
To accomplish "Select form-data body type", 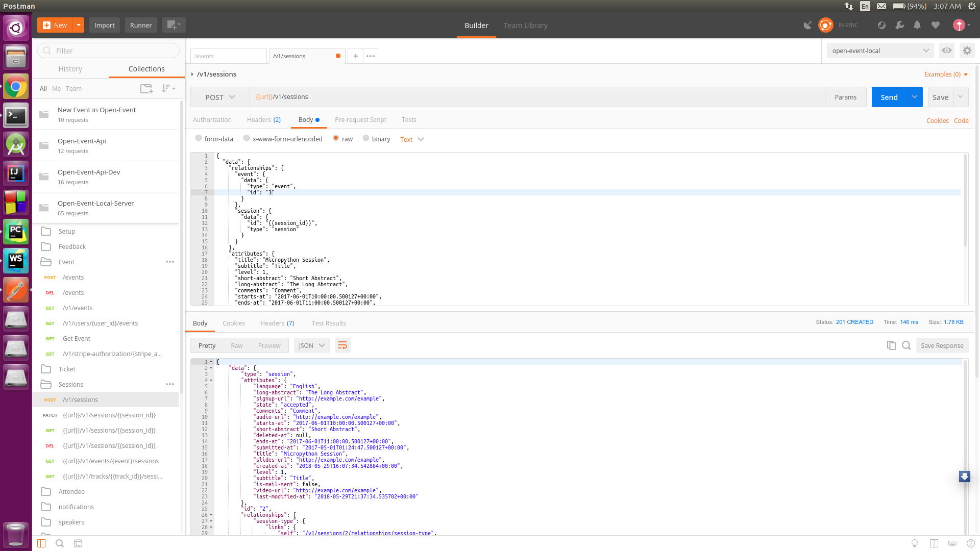I will click(x=199, y=138).
